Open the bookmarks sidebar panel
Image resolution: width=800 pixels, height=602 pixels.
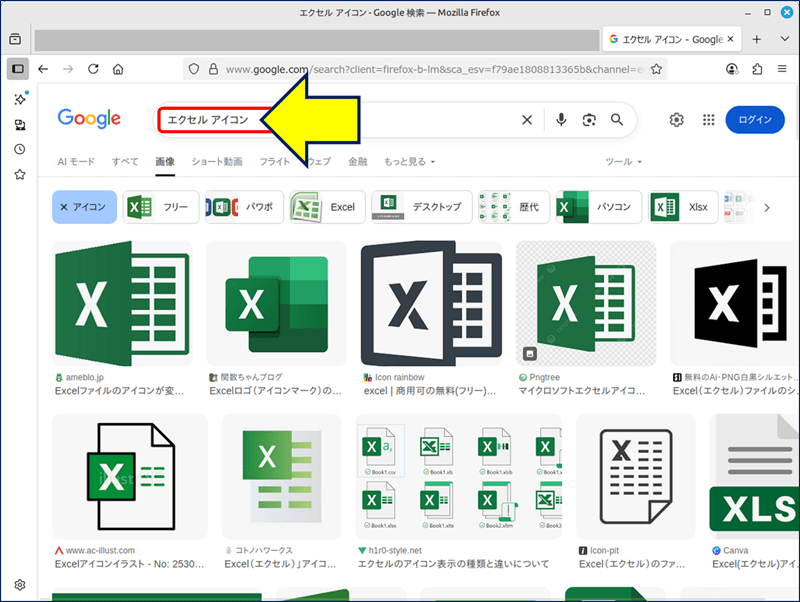[20, 174]
